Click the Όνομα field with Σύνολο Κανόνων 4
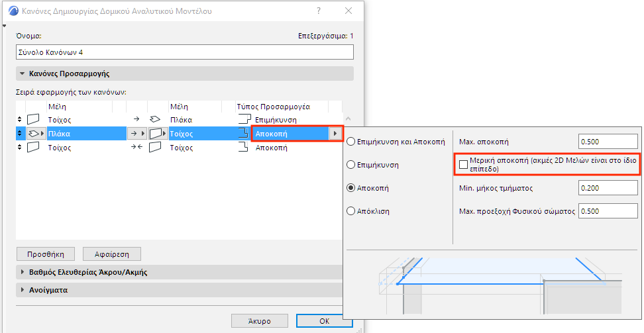Image resolution: width=644 pixels, height=333 pixels. (x=185, y=52)
